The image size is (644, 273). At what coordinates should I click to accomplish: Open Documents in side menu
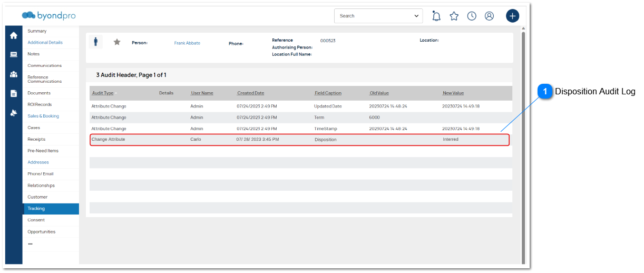click(39, 93)
